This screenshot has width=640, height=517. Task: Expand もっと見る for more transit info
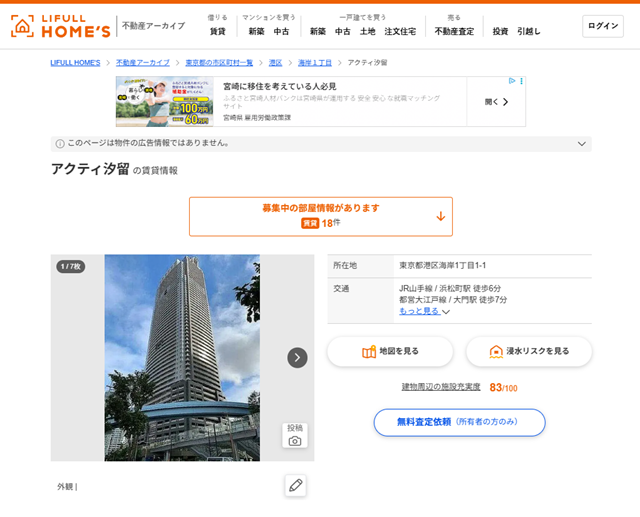(x=424, y=311)
